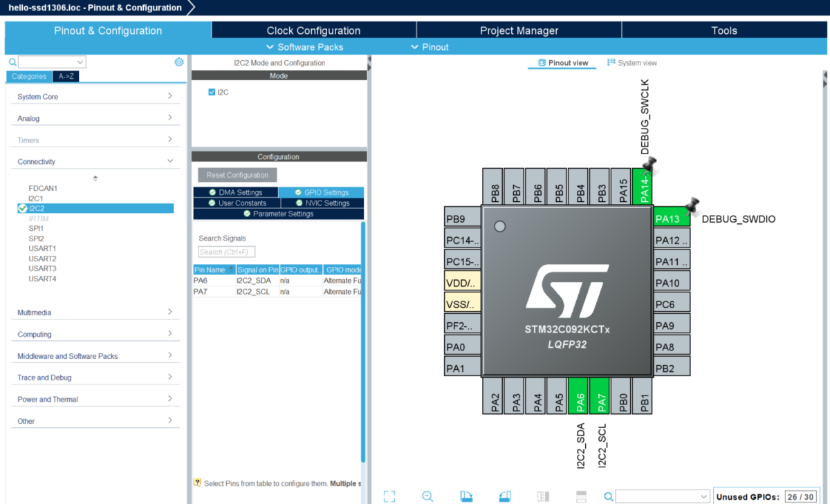Click the fit-to-screen icon below the chip

[389, 496]
